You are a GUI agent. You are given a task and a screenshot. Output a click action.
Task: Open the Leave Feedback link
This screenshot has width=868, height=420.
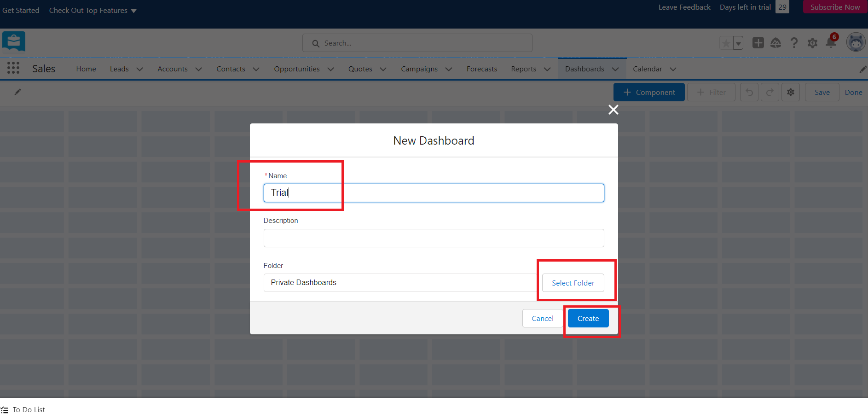(x=684, y=7)
